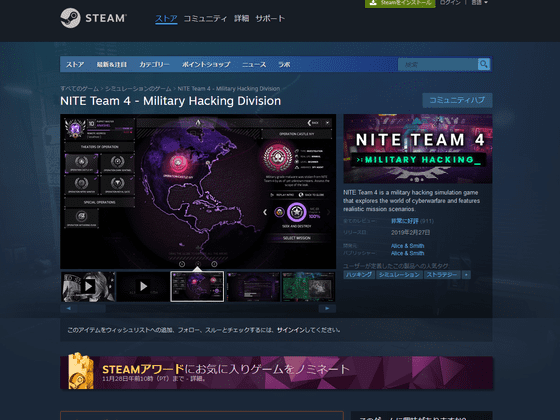Image resolution: width=560 pixels, height=420 pixels.
Task: Click the thumbnail strip right arrow
Action: tap(327, 308)
